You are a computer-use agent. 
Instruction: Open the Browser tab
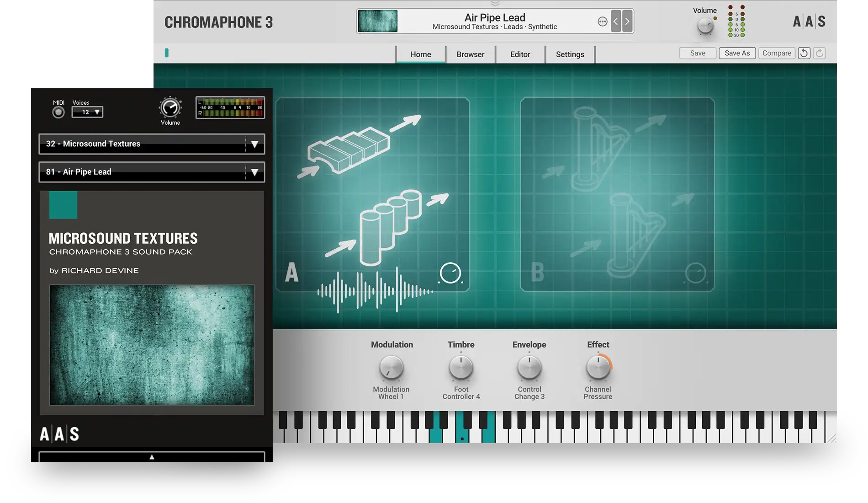point(470,54)
